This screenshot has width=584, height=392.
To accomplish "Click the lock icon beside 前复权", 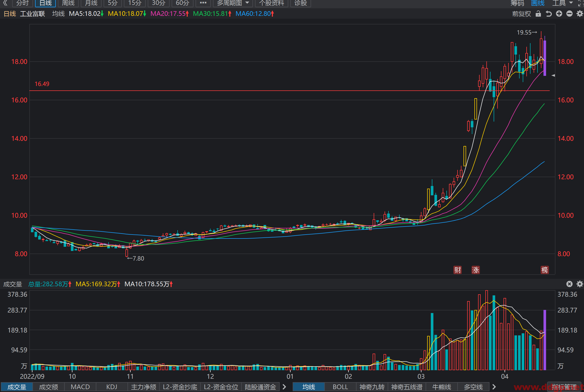I will [538, 14].
